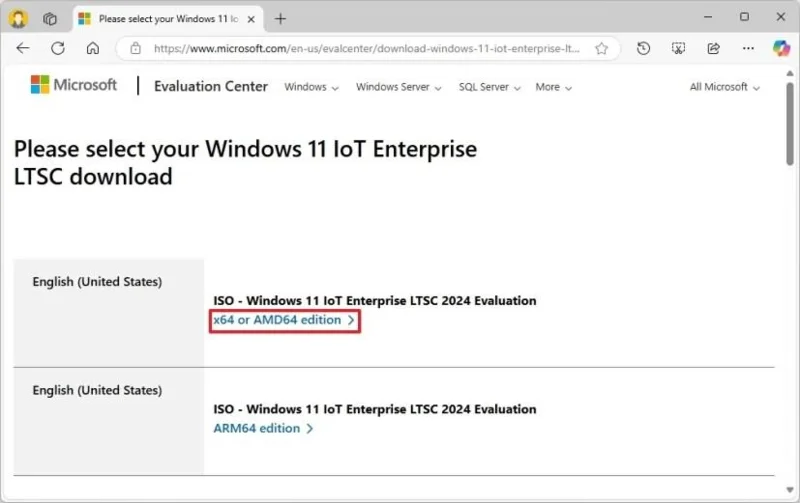The image size is (800, 503).
Task: Download the ARM64 edition ISO
Action: (x=263, y=429)
